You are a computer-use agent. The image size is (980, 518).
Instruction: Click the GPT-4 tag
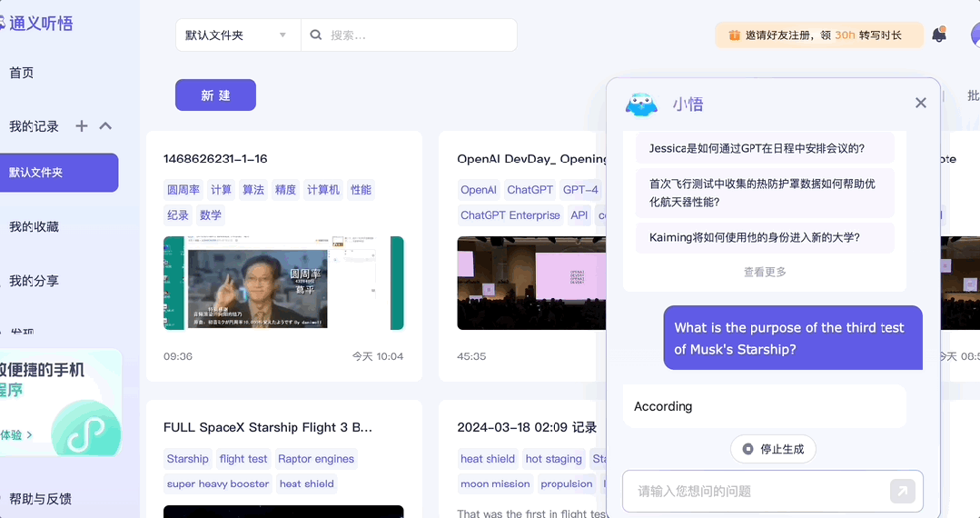(x=580, y=190)
